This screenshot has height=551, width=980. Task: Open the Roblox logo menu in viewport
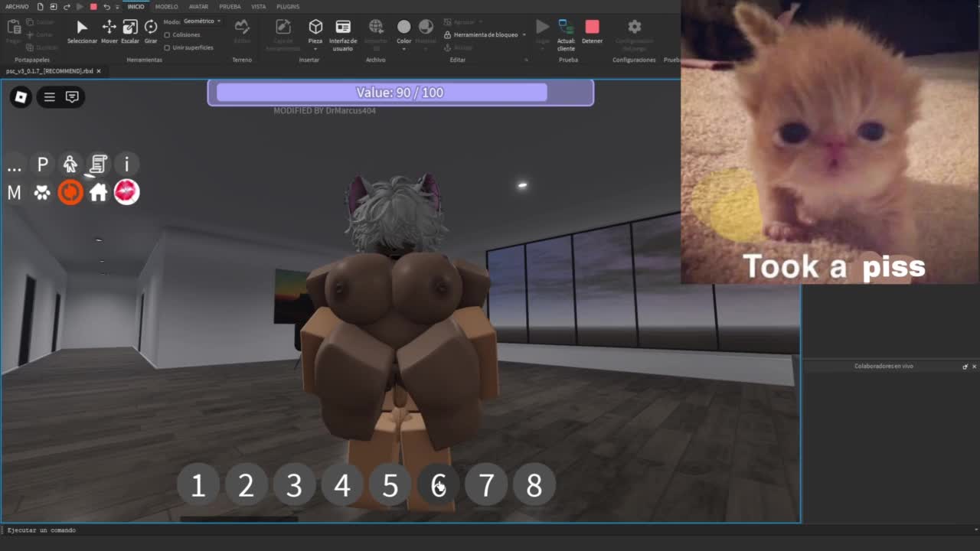[x=21, y=97]
